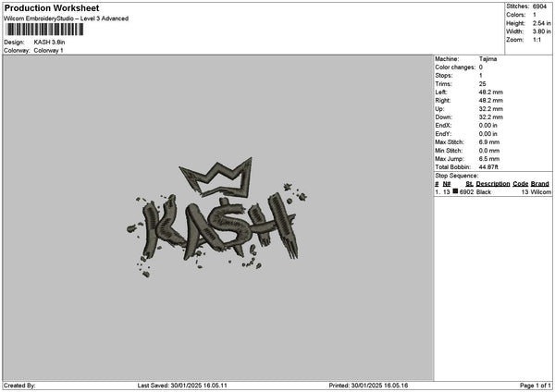Click the 'Last Saved: 30/01/2025 16.05.11' text
Image resolution: width=555 pixels, height=392 pixels.
[x=182, y=386]
